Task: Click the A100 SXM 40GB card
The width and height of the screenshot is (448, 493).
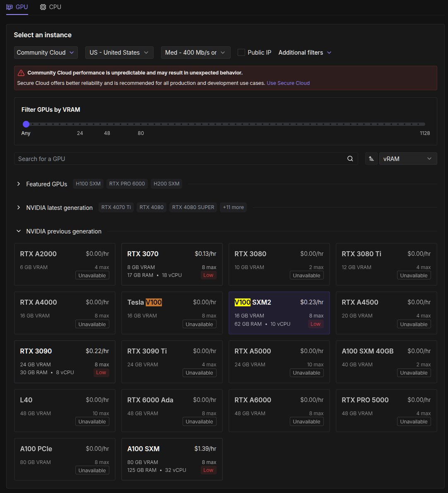Action: point(386,362)
